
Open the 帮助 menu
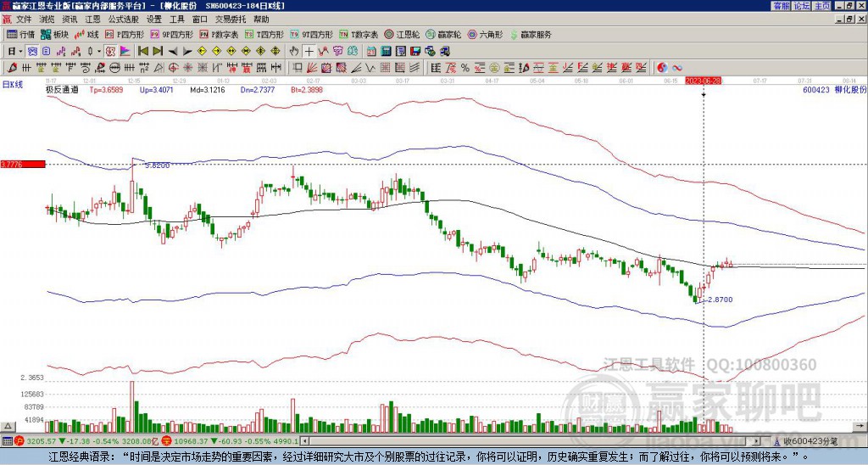[261, 20]
